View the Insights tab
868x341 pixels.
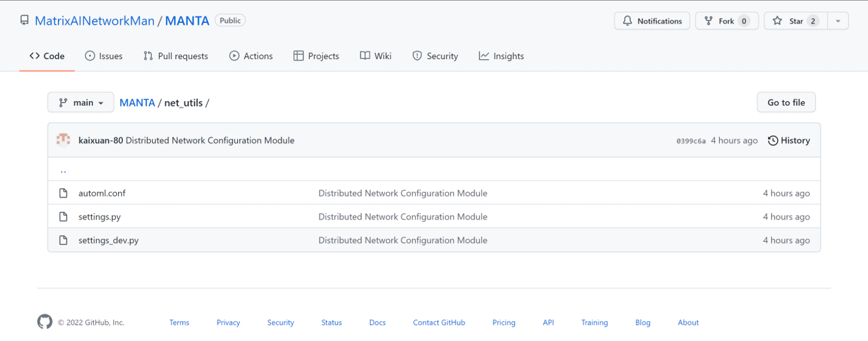[502, 56]
